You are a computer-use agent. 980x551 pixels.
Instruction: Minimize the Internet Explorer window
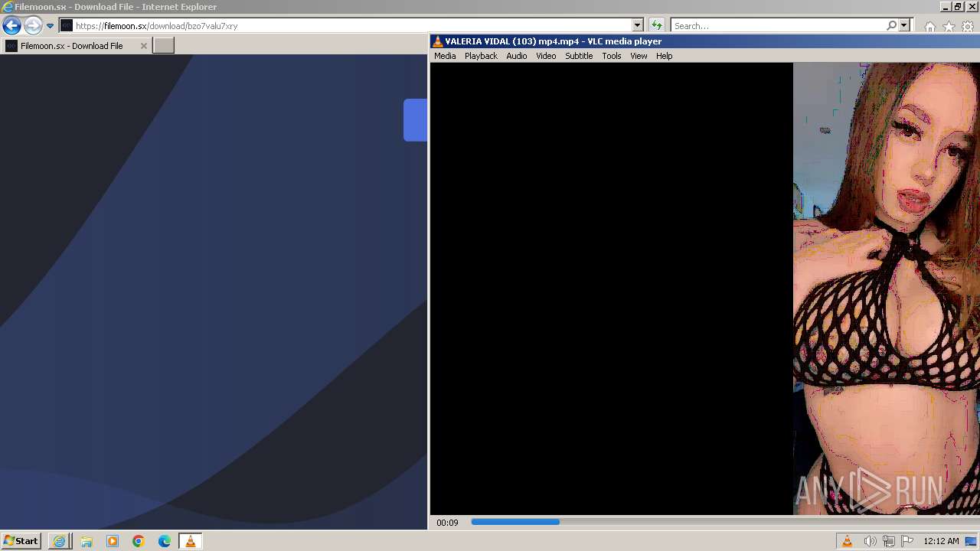[946, 6]
